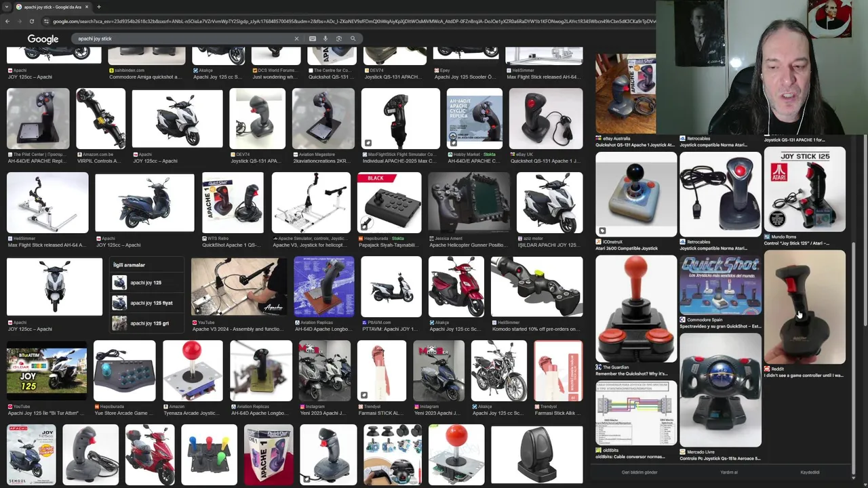Image resolution: width=868 pixels, height=488 pixels.
Task: Open 'IŞILDAR APACHI JOY 125...' result
Action: pos(549,210)
